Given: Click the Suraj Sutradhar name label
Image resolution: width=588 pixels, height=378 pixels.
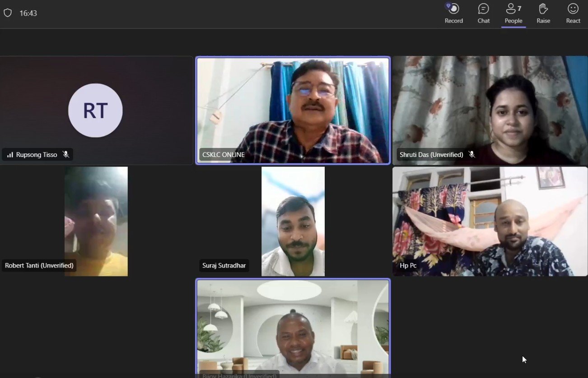Looking at the screenshot, I should tap(224, 265).
